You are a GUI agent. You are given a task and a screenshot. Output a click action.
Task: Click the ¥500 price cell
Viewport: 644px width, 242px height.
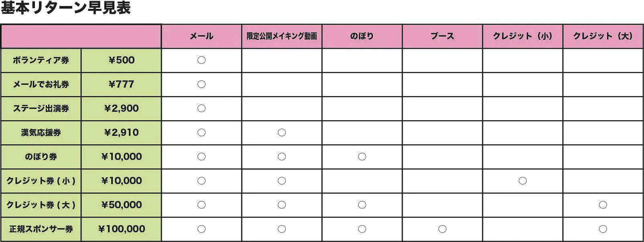pos(121,60)
